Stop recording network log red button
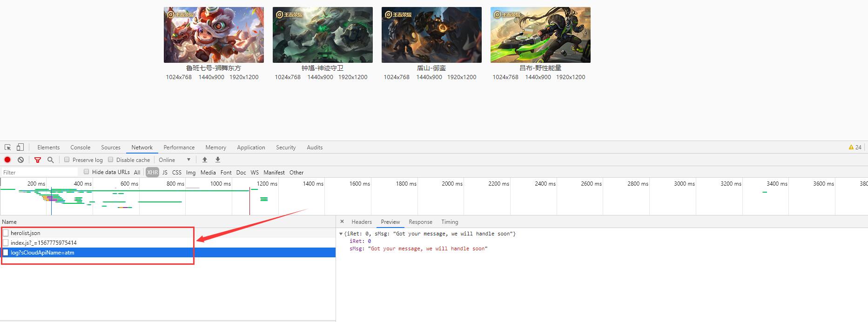Viewport: 868px width, 322px height. point(7,160)
